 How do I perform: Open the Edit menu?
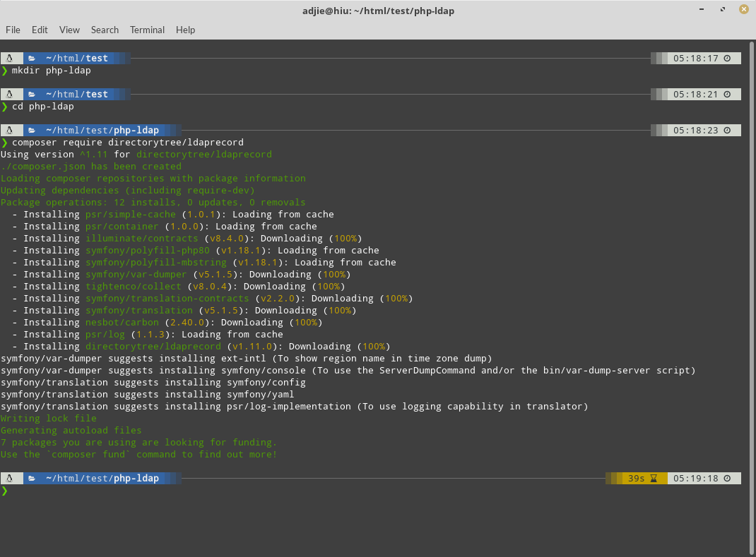coord(40,30)
